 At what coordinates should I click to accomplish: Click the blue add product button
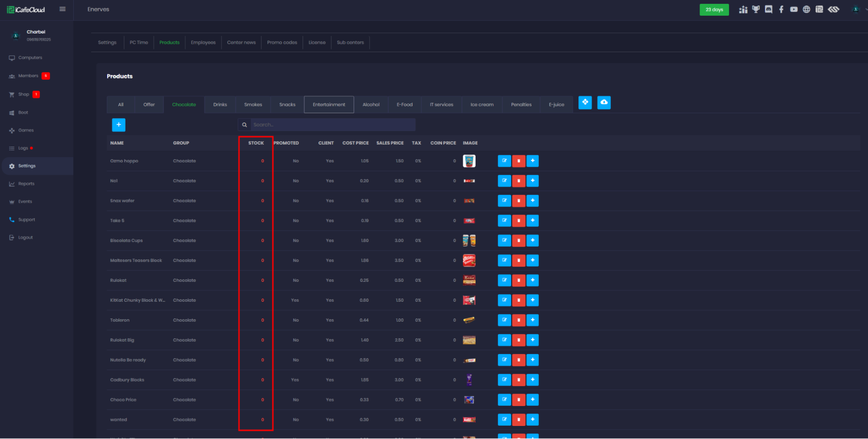pos(119,125)
